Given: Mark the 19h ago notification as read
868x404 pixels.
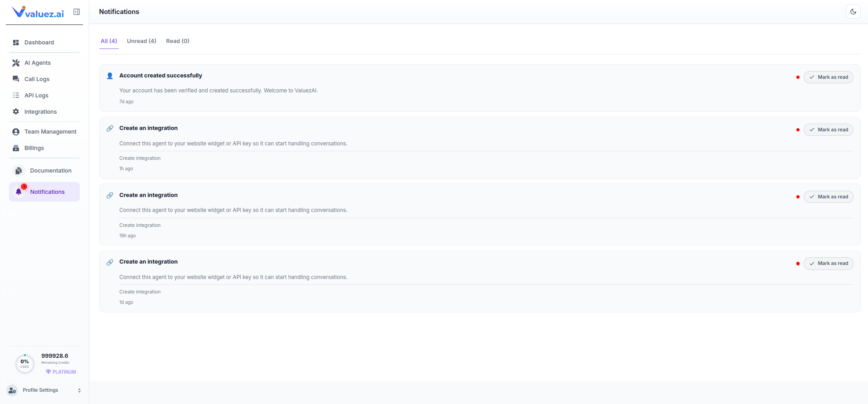Looking at the screenshot, I should pos(828,197).
